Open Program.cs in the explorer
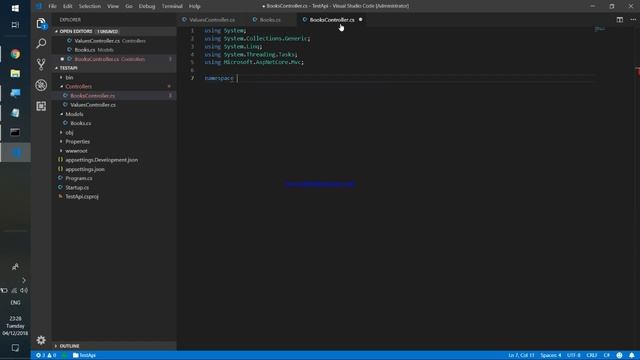This screenshot has width=640, height=360. click(78, 178)
